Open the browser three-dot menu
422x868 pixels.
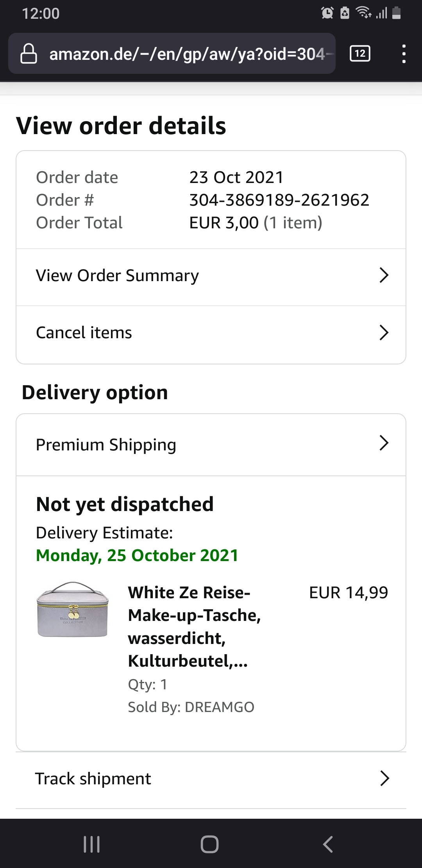404,54
